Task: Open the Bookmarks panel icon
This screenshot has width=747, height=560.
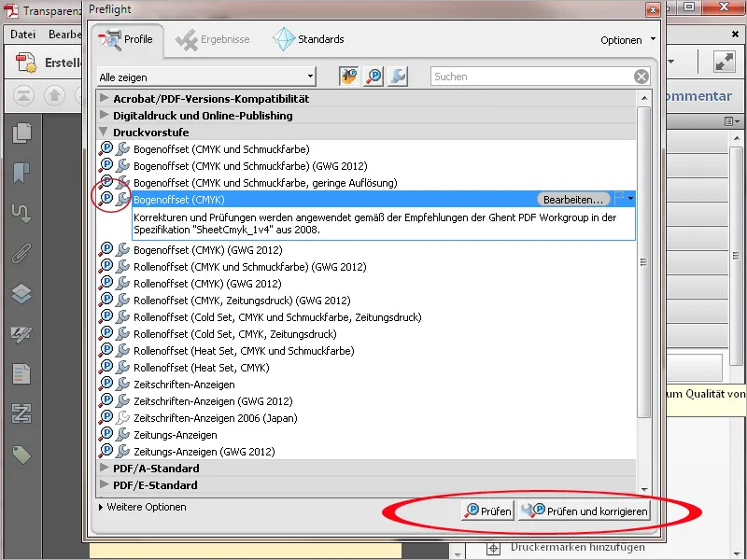Action: [21, 173]
